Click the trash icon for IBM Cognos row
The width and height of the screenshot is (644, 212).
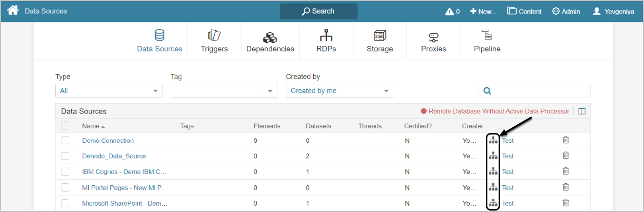(565, 172)
